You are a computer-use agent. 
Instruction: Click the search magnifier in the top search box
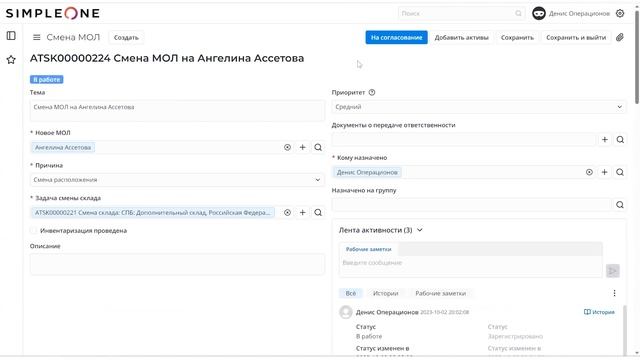click(x=518, y=13)
